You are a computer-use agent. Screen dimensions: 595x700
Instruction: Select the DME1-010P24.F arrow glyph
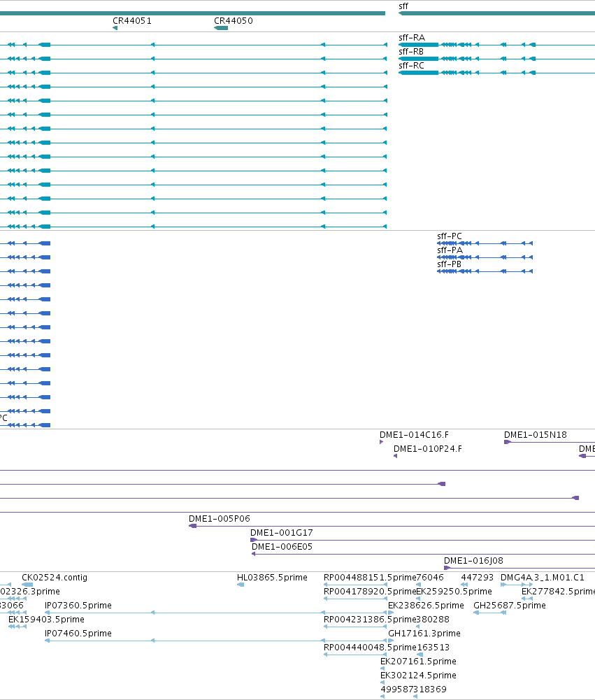pyautogui.click(x=396, y=456)
